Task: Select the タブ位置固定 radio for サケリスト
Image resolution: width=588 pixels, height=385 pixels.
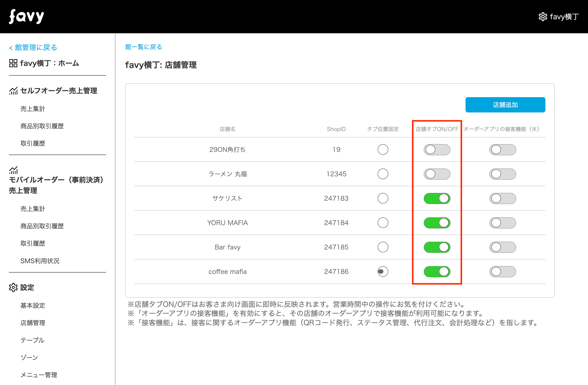Action: pyautogui.click(x=383, y=198)
